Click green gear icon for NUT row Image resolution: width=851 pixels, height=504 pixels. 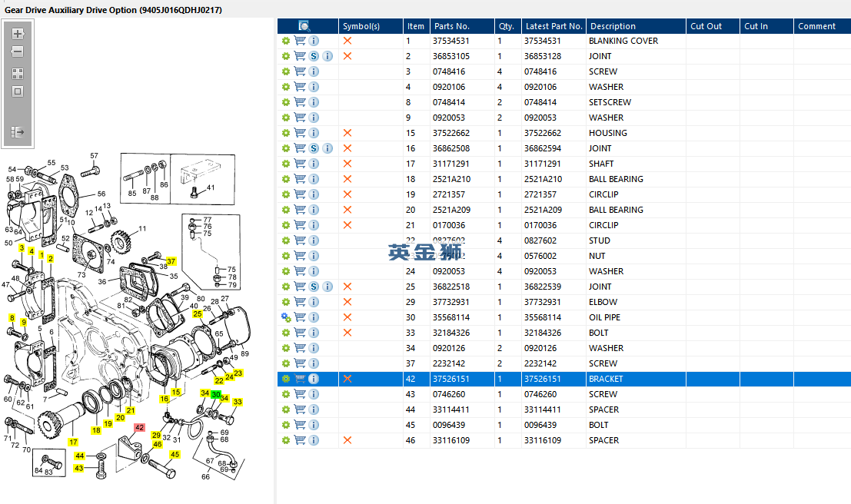click(286, 256)
